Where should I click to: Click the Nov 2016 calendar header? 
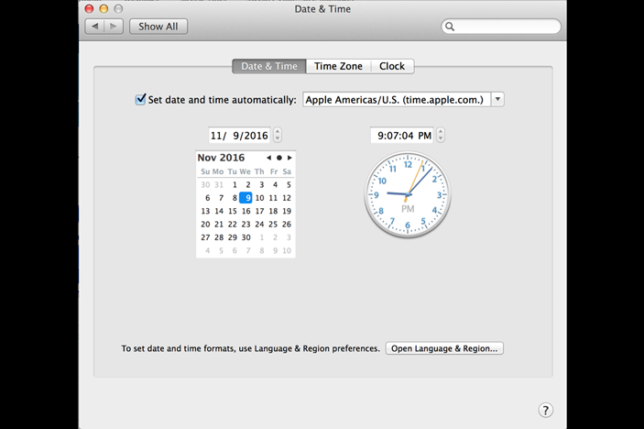[x=221, y=158]
